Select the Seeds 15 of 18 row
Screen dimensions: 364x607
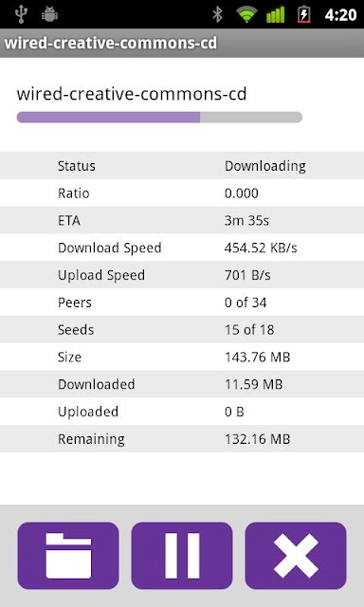[182, 329]
